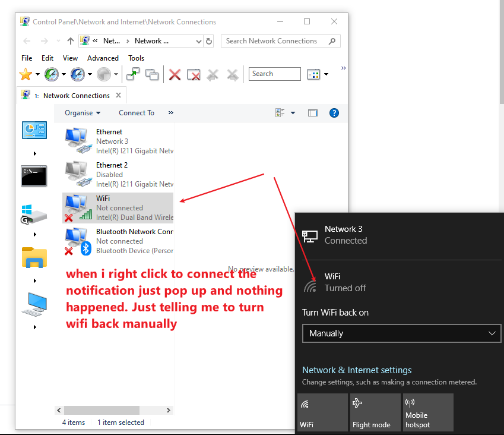Select the WiFi Not connected adapter

coord(118,208)
